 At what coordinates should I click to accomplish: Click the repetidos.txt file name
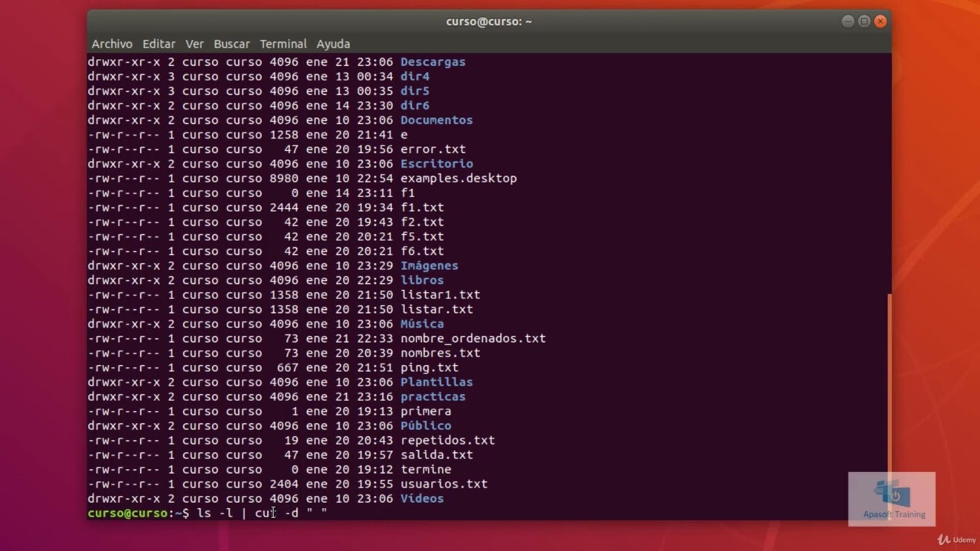(447, 440)
